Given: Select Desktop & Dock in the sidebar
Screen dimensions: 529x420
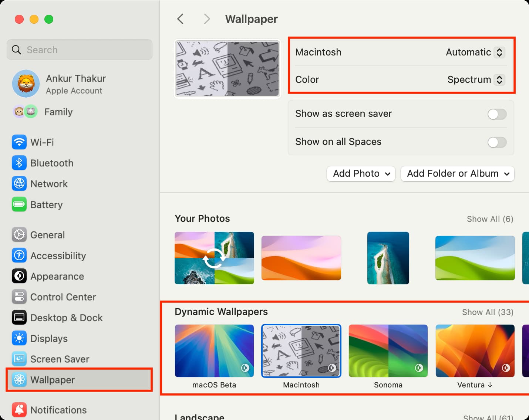Looking at the screenshot, I should (x=67, y=318).
